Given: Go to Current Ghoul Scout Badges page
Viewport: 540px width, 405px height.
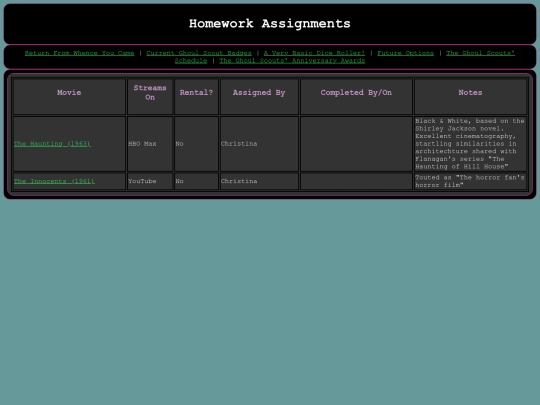Looking at the screenshot, I should pos(199,53).
